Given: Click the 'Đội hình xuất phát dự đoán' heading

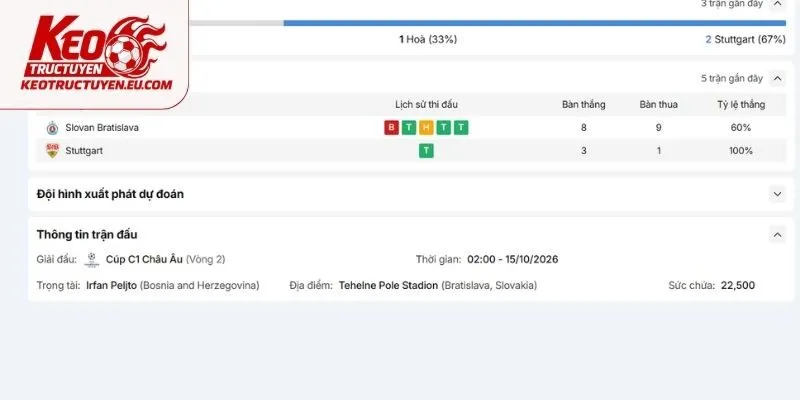Looking at the screenshot, I should coord(110,194).
